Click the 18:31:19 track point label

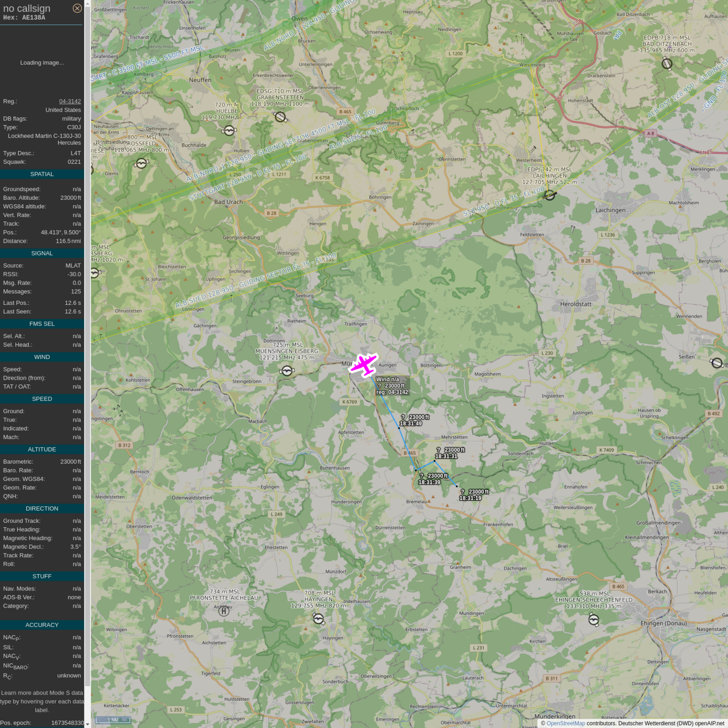click(x=470, y=498)
